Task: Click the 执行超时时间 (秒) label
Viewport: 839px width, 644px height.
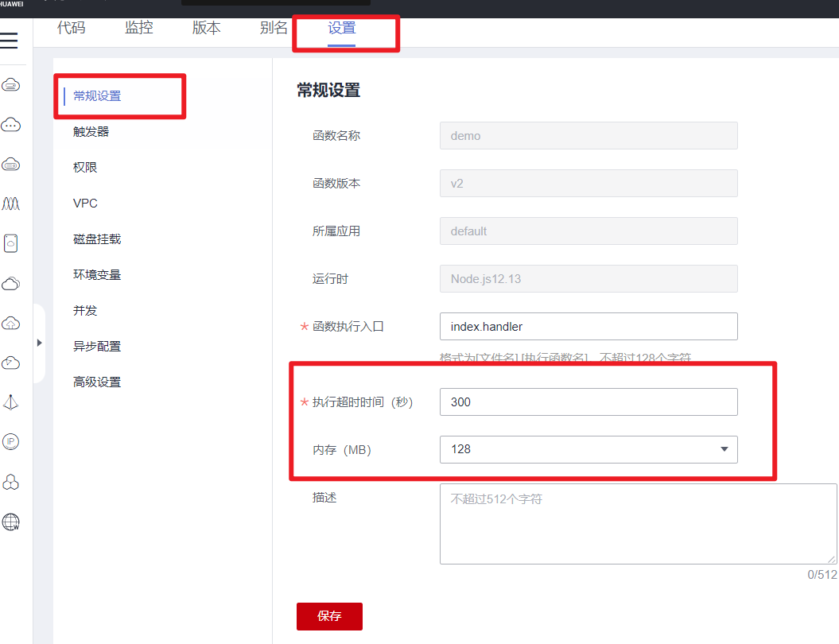Action: pos(363,402)
